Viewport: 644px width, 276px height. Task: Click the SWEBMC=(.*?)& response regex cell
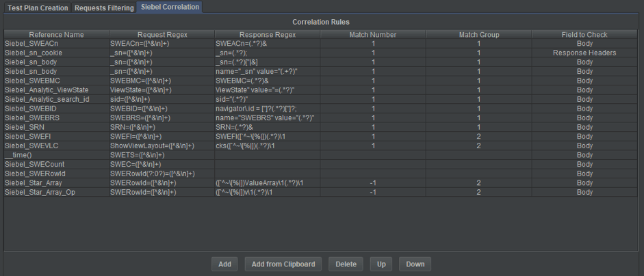pyautogui.click(x=268, y=81)
